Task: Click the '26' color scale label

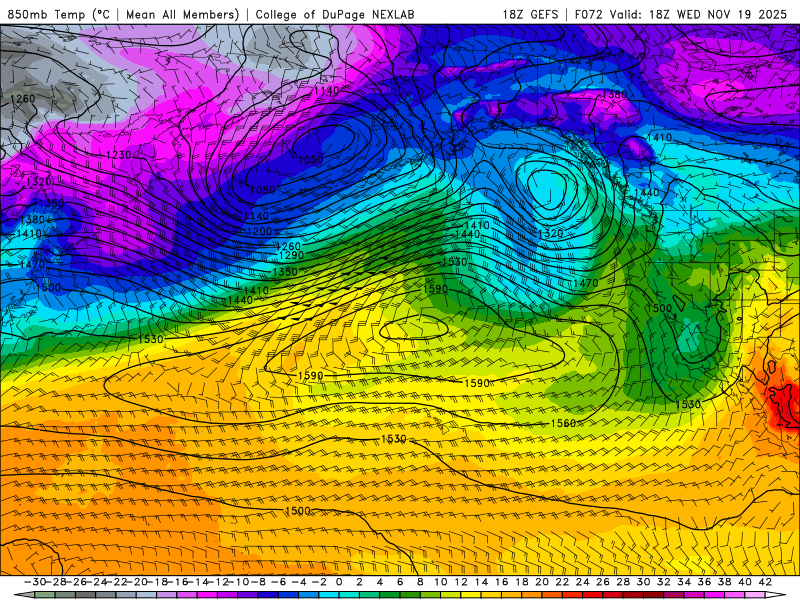Action: [603, 582]
